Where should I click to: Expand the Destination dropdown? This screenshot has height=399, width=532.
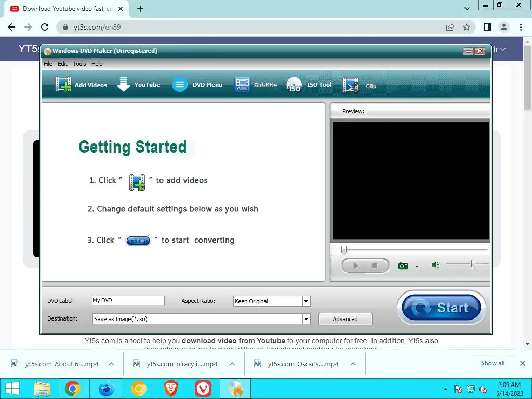coord(306,319)
